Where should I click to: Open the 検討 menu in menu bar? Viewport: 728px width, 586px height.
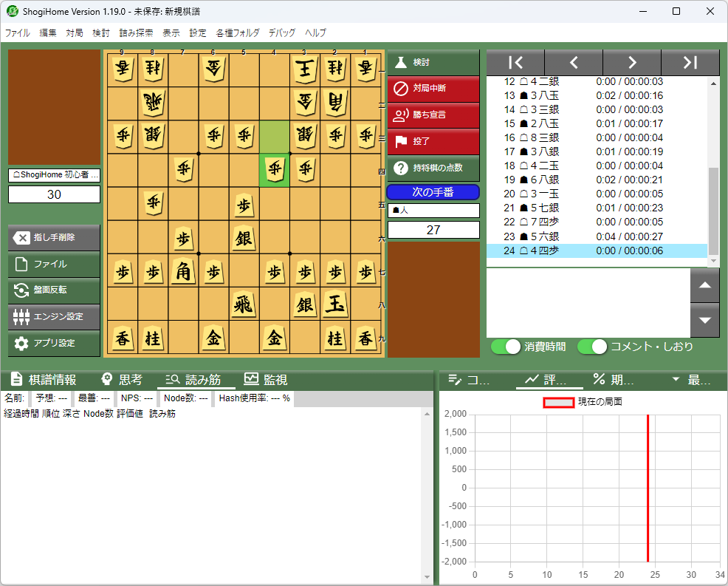[x=100, y=33]
